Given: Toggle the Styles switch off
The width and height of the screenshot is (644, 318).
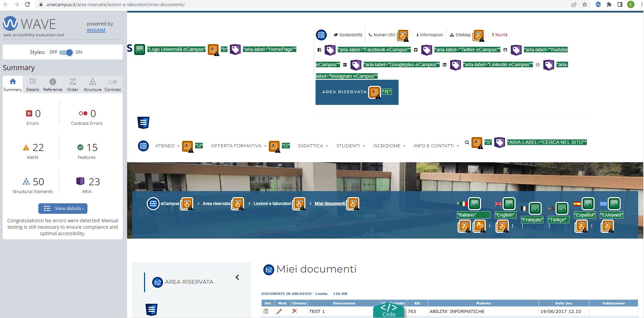Looking at the screenshot, I should pyautogui.click(x=66, y=52).
